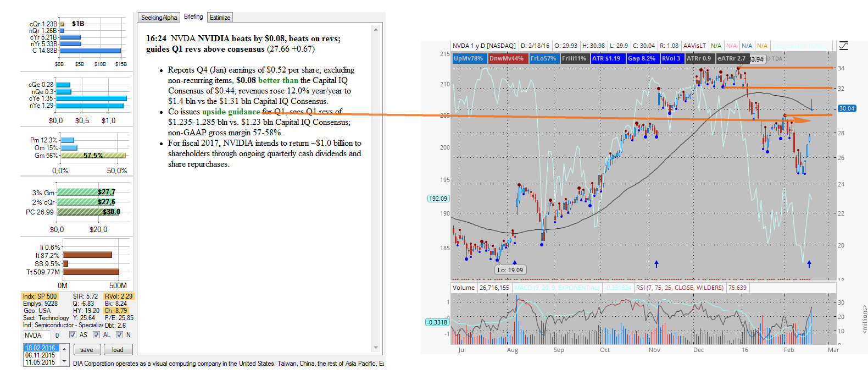Click the Tt 509.77M bar
The height and width of the screenshot is (374, 868).
[x=91, y=272]
